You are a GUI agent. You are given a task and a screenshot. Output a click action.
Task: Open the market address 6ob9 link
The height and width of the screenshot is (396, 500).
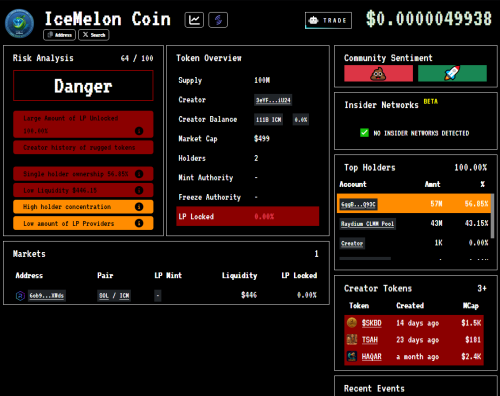pyautogui.click(x=46, y=295)
